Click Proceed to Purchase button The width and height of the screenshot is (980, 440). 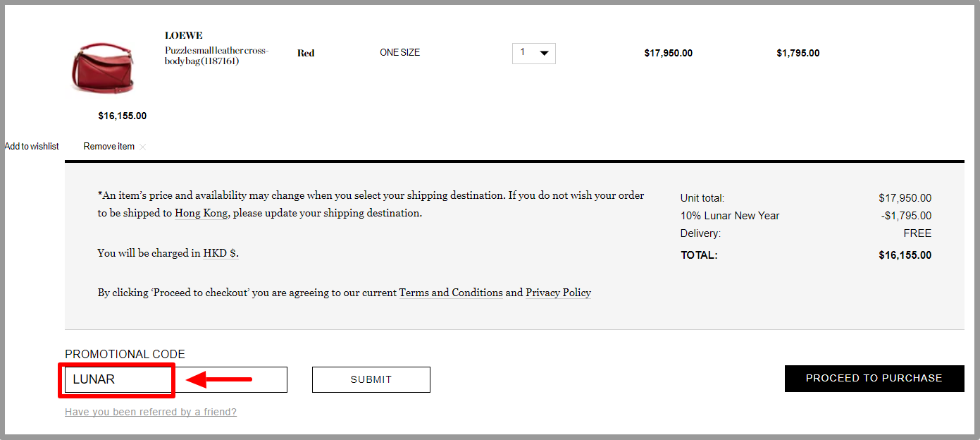click(x=874, y=379)
